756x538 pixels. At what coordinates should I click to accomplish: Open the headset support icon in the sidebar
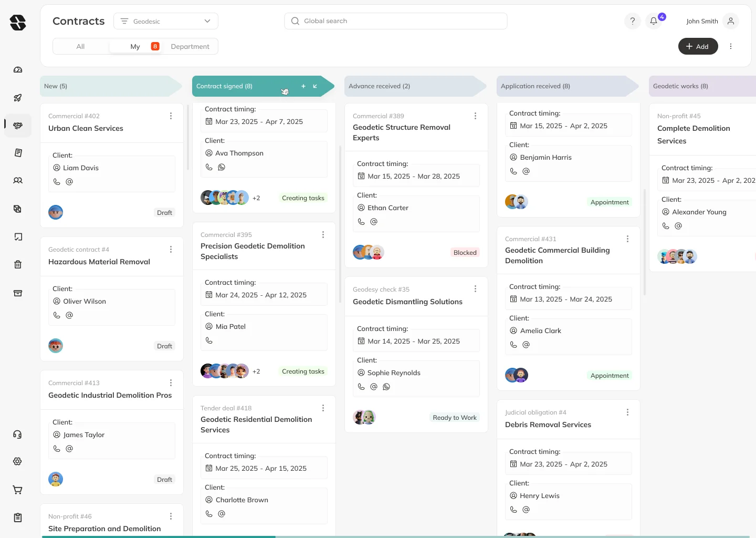click(x=17, y=434)
